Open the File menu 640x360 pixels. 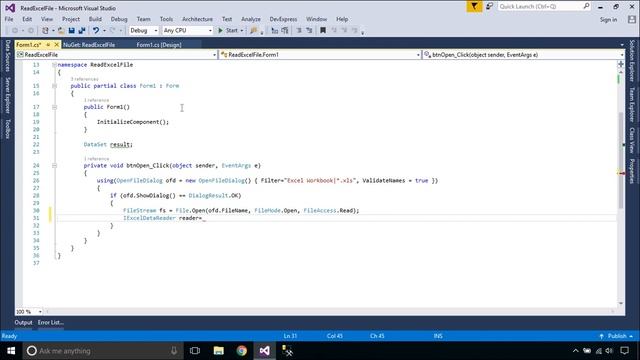click(x=9, y=19)
